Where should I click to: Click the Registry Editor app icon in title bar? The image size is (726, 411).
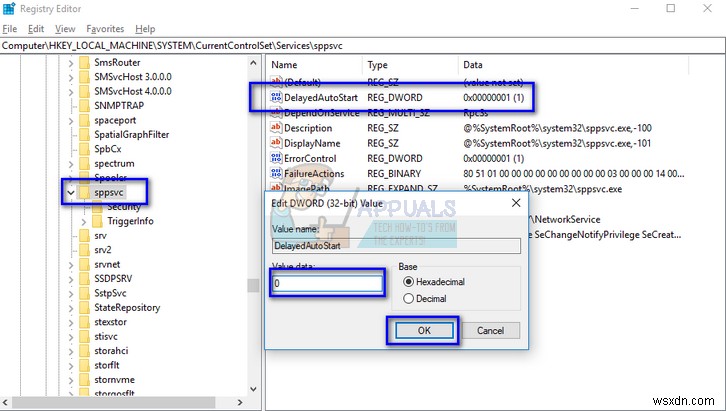8,8
